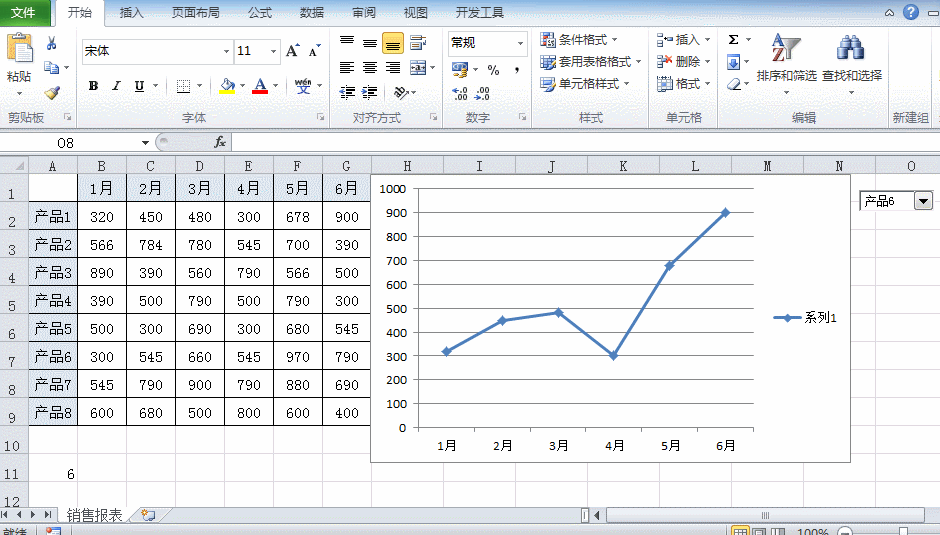
Task: Switch to Page Layout (页面布局) tab
Action: coord(195,13)
